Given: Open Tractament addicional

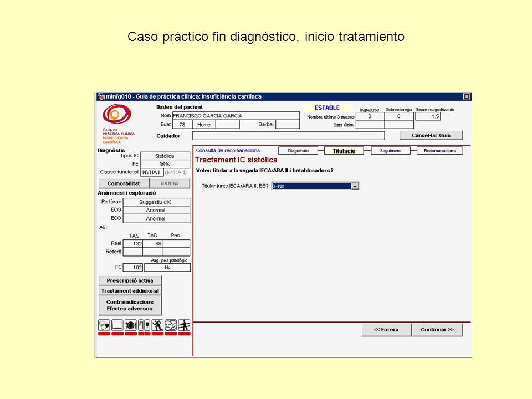Looking at the screenshot, I should [x=130, y=291].
